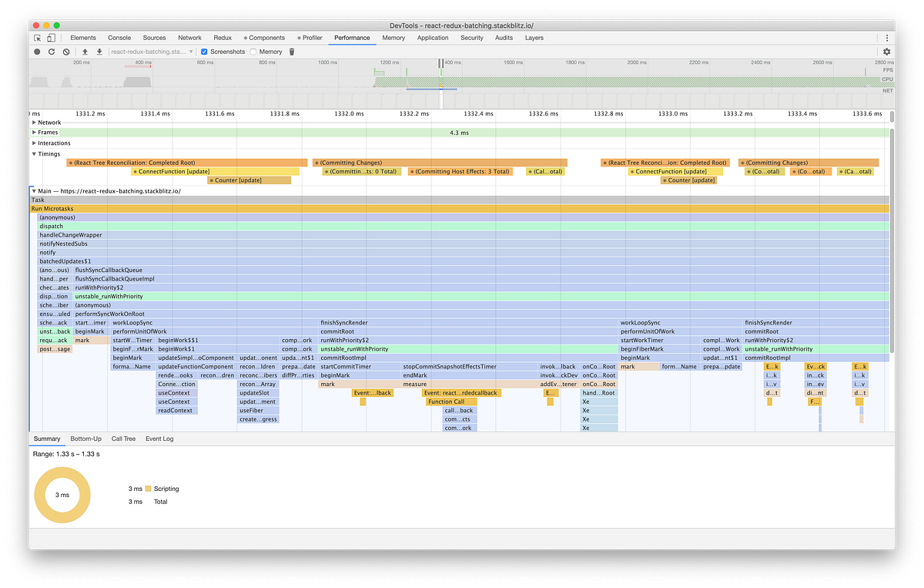The height and width of the screenshot is (588, 924).
Task: Activate the inspect element picker
Action: tap(38, 37)
